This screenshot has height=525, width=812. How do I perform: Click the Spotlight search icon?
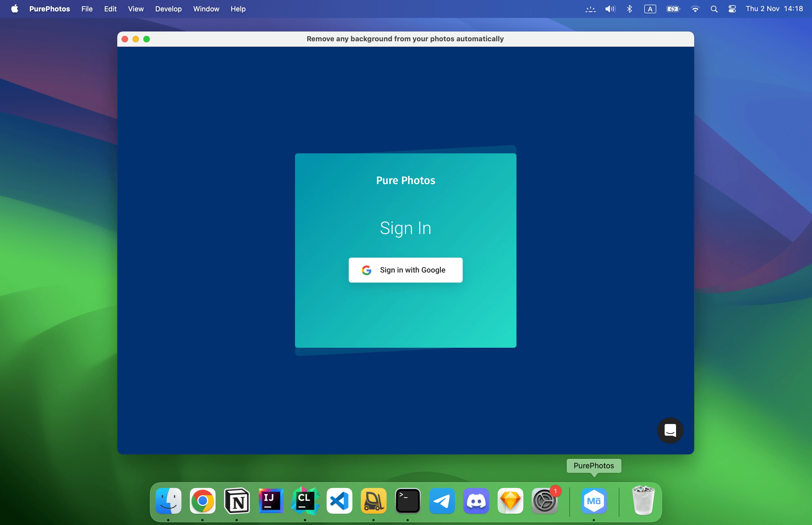point(713,9)
